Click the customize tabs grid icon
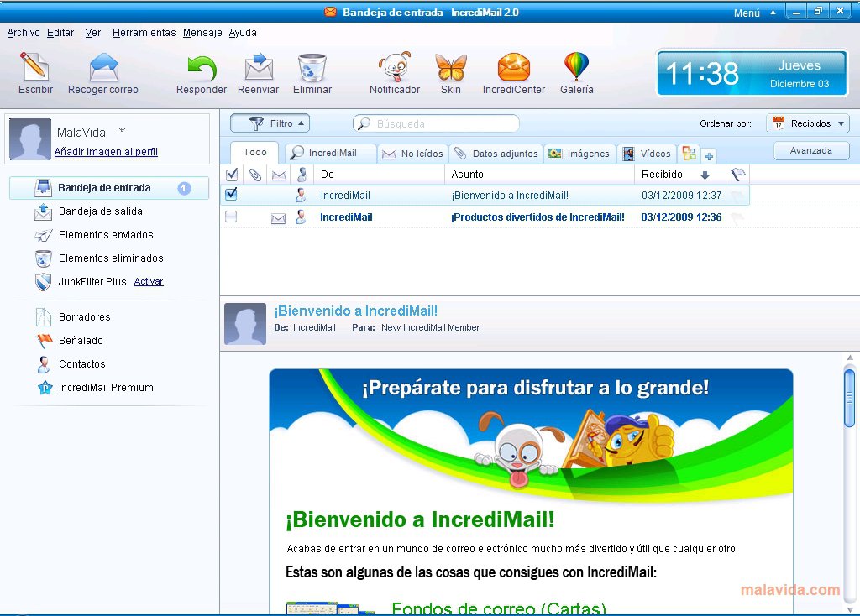The width and height of the screenshot is (860, 616). (x=690, y=154)
